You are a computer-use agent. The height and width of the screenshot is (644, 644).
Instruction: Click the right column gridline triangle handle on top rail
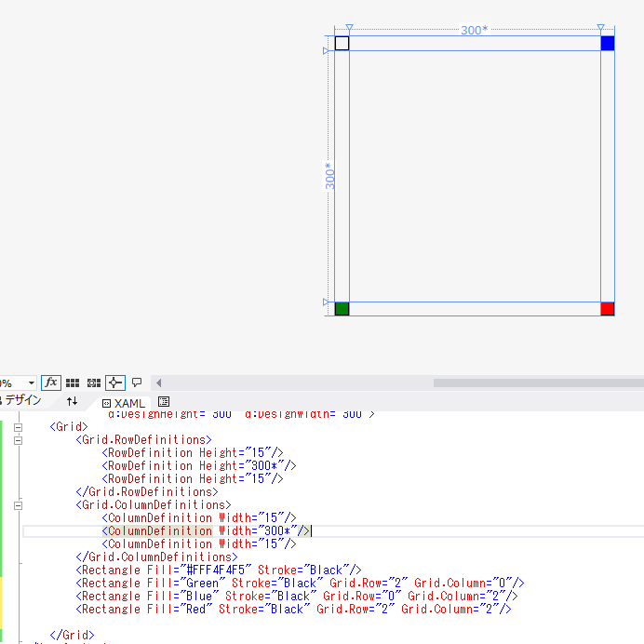point(600,28)
